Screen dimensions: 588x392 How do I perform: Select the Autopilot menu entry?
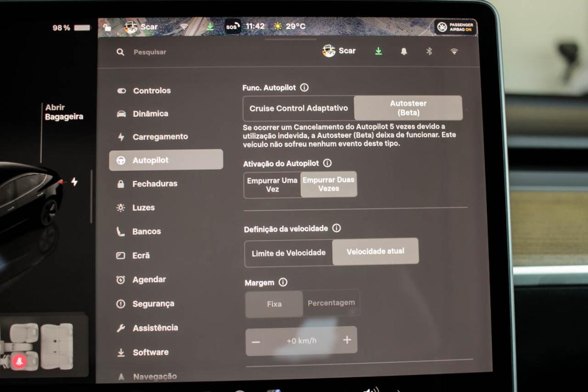point(166,160)
